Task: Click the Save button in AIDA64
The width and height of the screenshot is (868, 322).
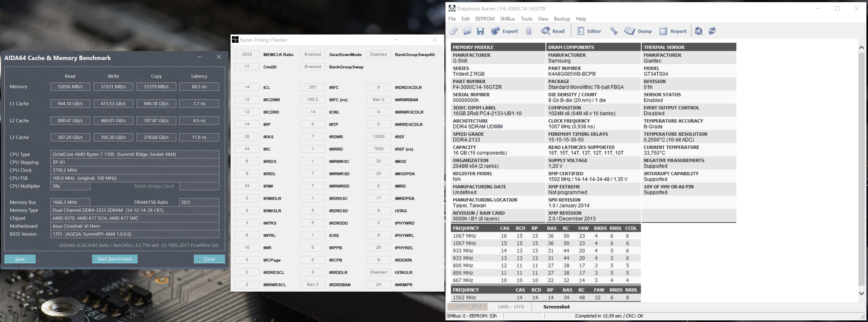Action: pos(20,259)
